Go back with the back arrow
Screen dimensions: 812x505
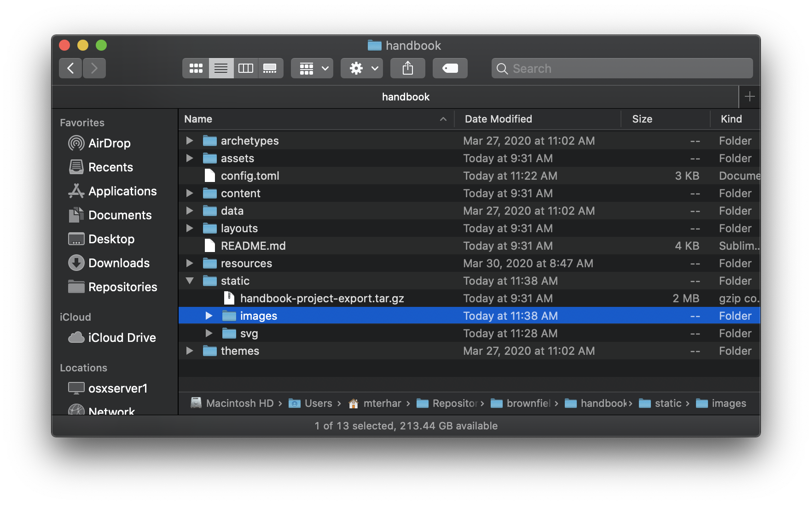[x=70, y=68]
